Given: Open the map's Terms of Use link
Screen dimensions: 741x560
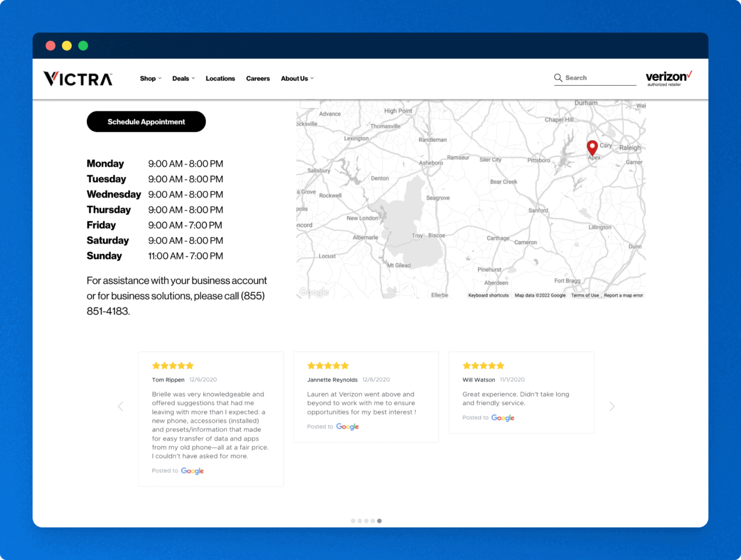Looking at the screenshot, I should point(585,295).
